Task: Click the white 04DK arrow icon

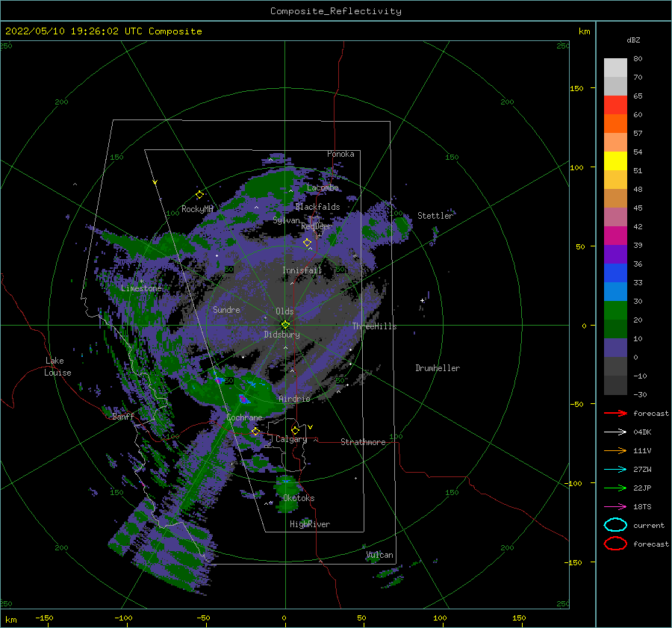Action: click(x=615, y=432)
